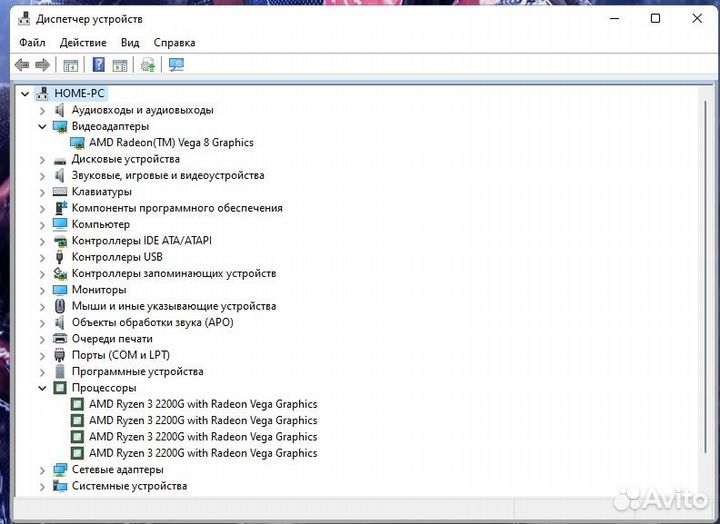Click the Back arrow in the toolbar
This screenshot has width=720, height=524.
pos(21,65)
